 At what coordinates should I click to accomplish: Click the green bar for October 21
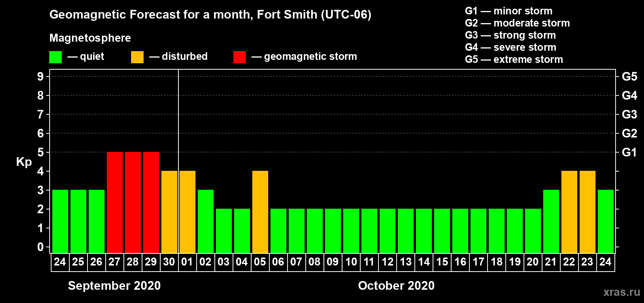(551, 221)
